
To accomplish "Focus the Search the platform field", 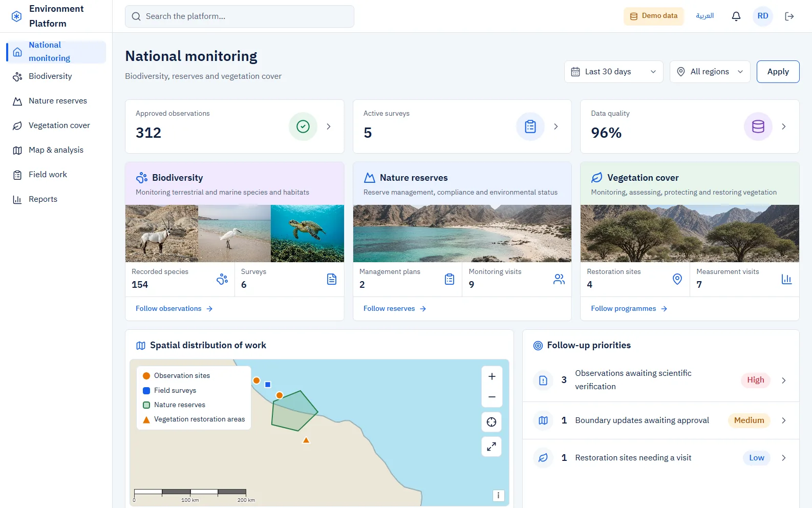I will [x=240, y=16].
